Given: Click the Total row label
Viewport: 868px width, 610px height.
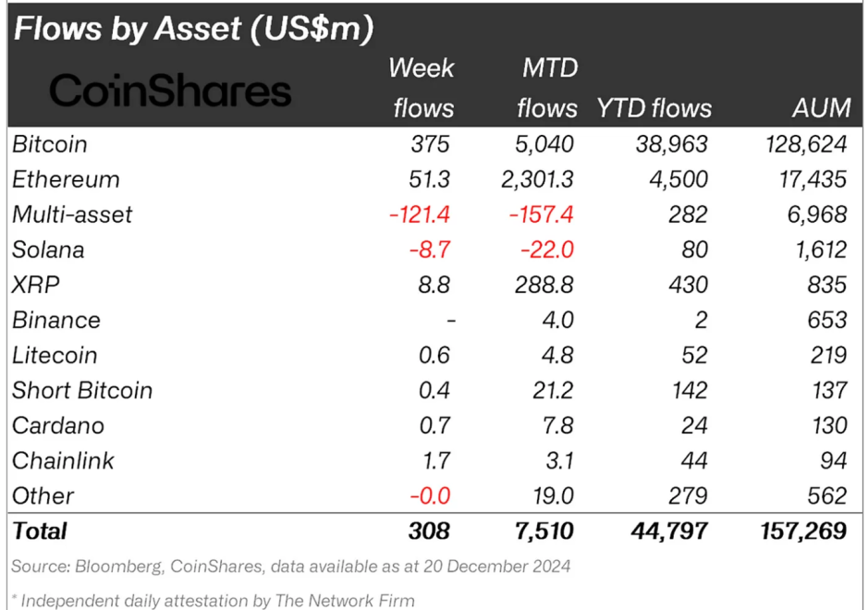Looking at the screenshot, I should 40,531.
